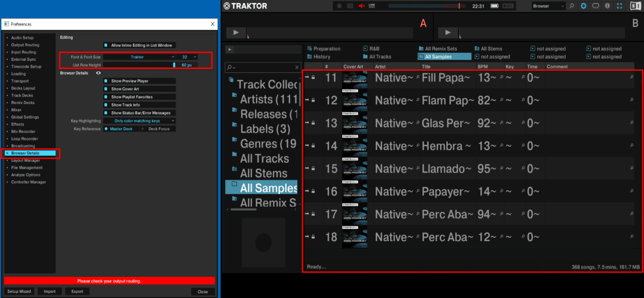Viewport: 644px width, 298px height.
Task: Toggle the Browser Details eye visibility icon
Action: coord(99,73)
